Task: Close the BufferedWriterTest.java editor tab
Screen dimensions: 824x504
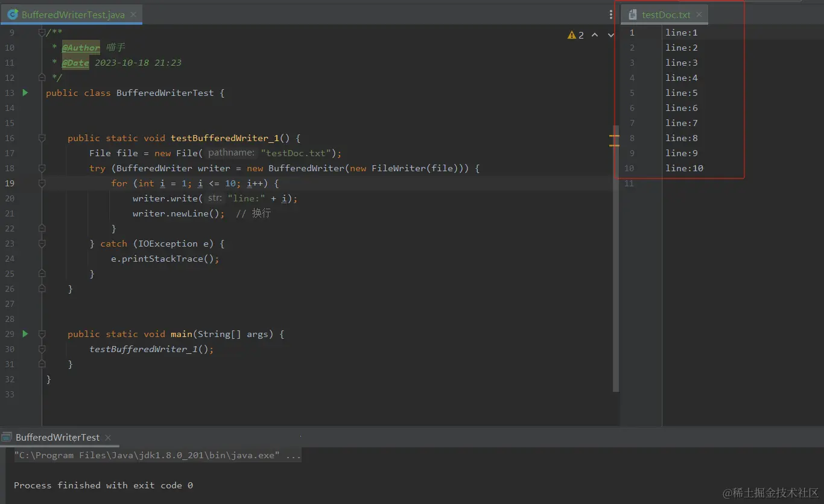Action: pos(133,14)
